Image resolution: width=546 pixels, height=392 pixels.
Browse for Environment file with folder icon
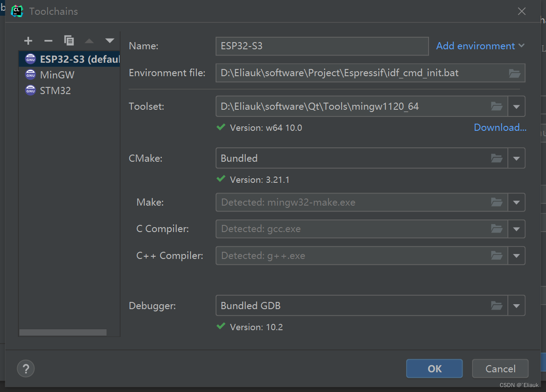point(514,73)
